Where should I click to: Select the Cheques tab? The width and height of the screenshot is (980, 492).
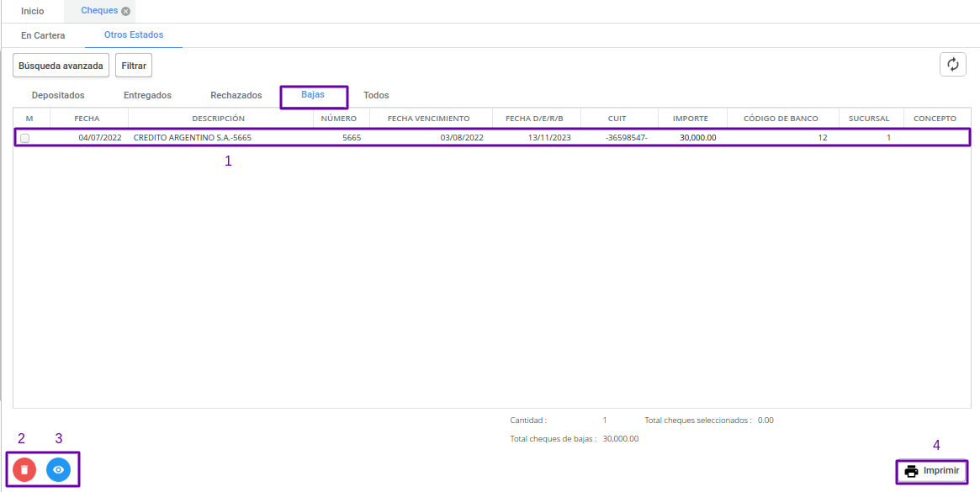99,11
